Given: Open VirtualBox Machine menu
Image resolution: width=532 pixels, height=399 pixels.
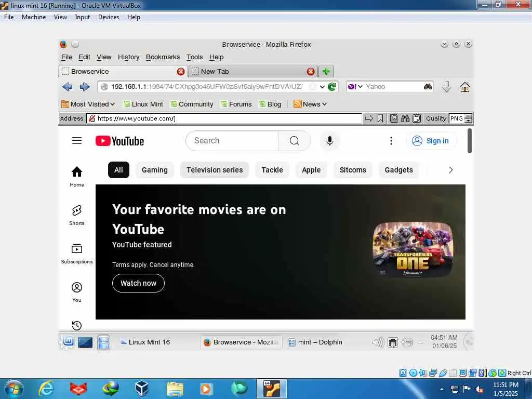Looking at the screenshot, I should [34, 17].
